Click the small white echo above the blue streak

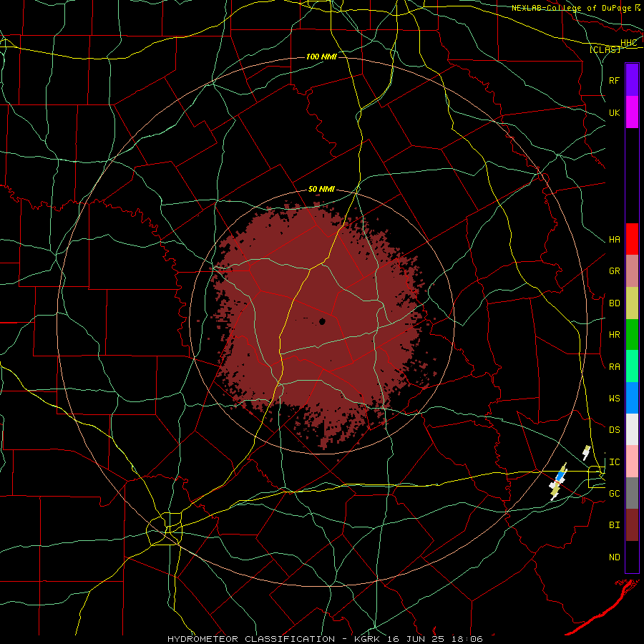coord(587,452)
